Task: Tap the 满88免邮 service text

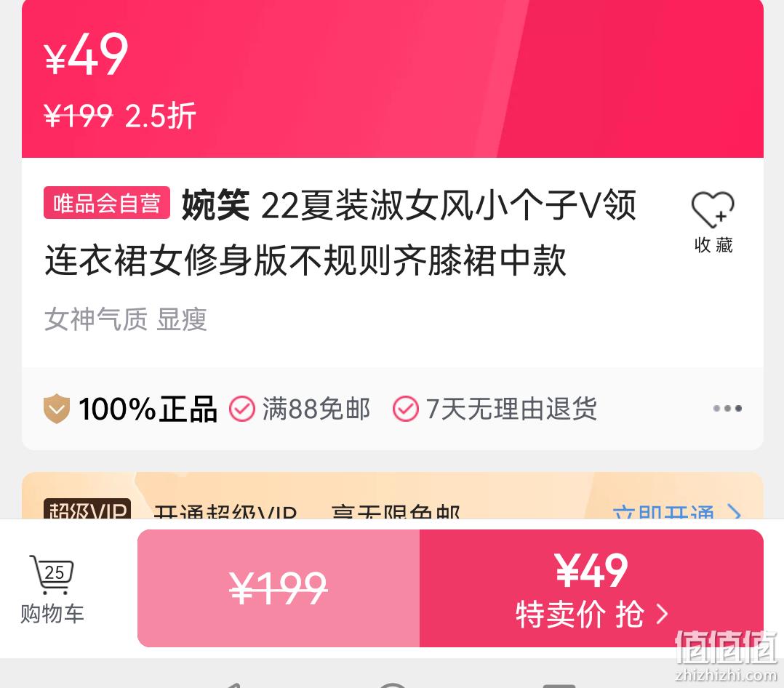Action: (x=316, y=409)
